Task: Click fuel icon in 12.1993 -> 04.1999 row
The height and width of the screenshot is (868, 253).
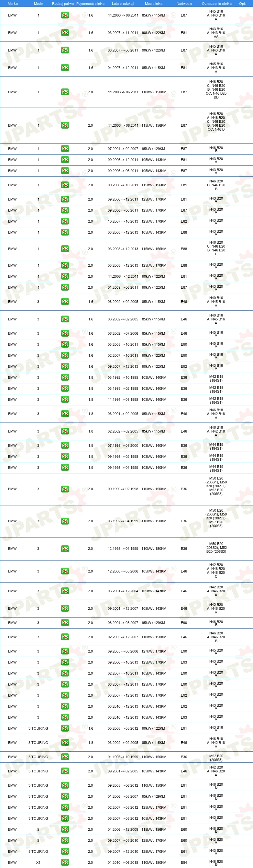Action: tap(65, 549)
